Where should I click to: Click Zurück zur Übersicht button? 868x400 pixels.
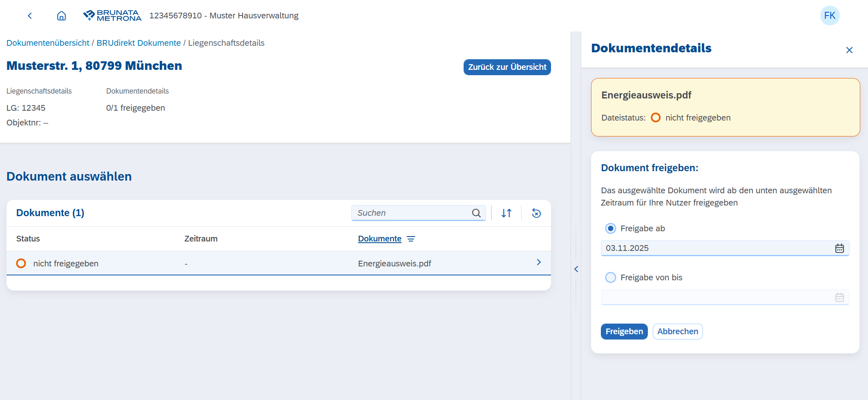(x=507, y=67)
